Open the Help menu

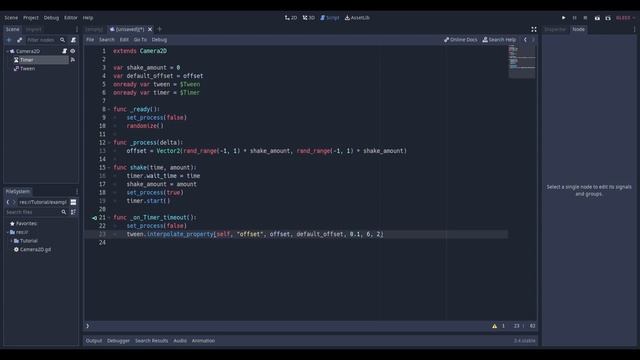point(88,18)
